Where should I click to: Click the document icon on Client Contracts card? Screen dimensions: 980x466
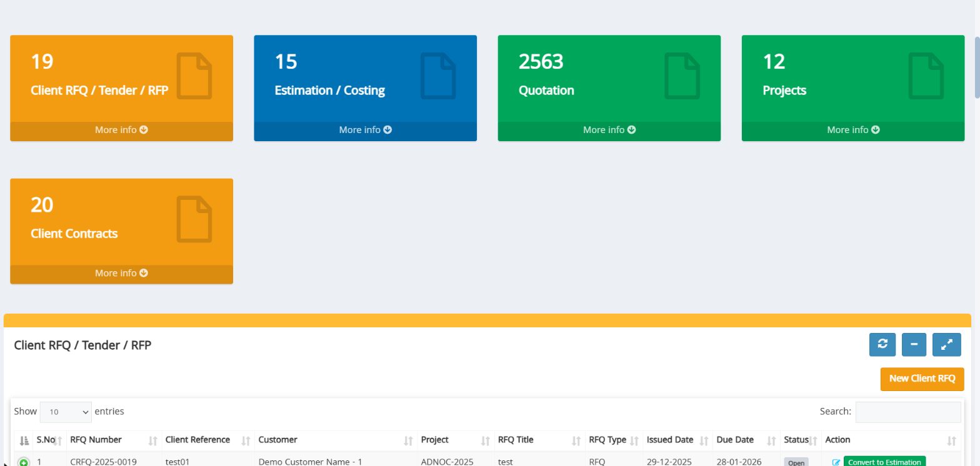click(x=194, y=219)
